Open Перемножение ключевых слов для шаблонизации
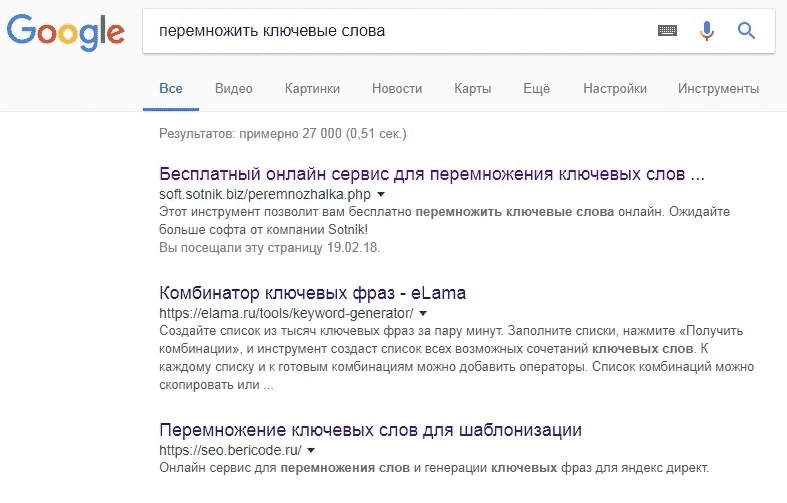 370,430
